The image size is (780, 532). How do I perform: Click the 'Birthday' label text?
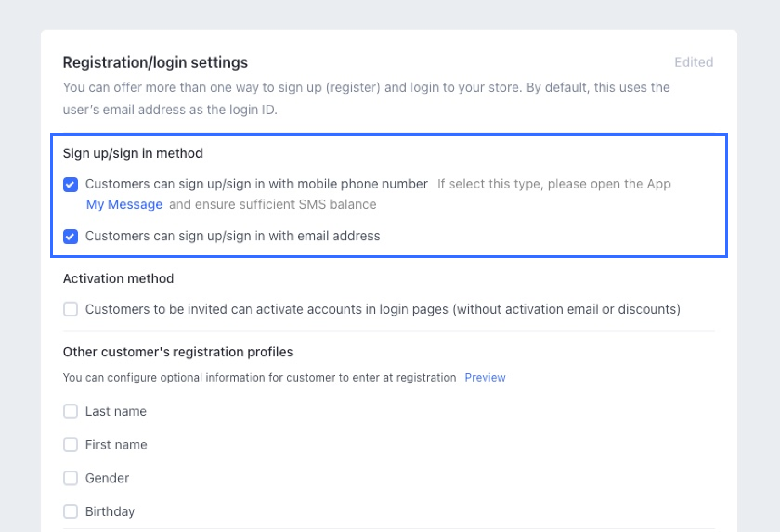pos(110,511)
